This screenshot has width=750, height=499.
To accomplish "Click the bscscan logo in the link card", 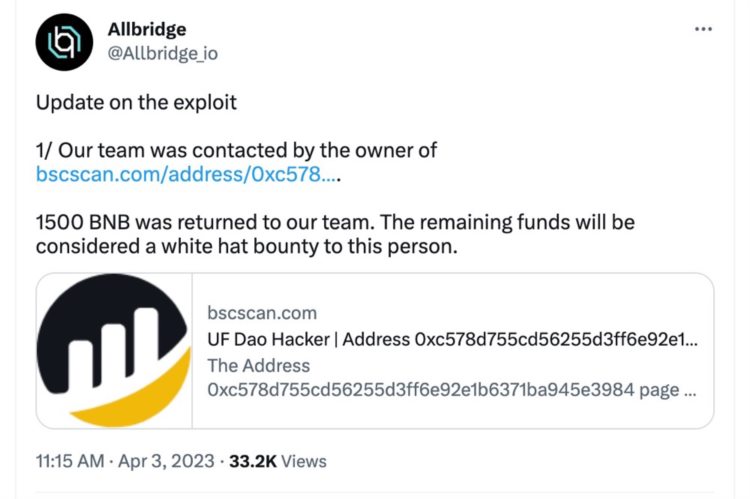I will coord(114,351).
